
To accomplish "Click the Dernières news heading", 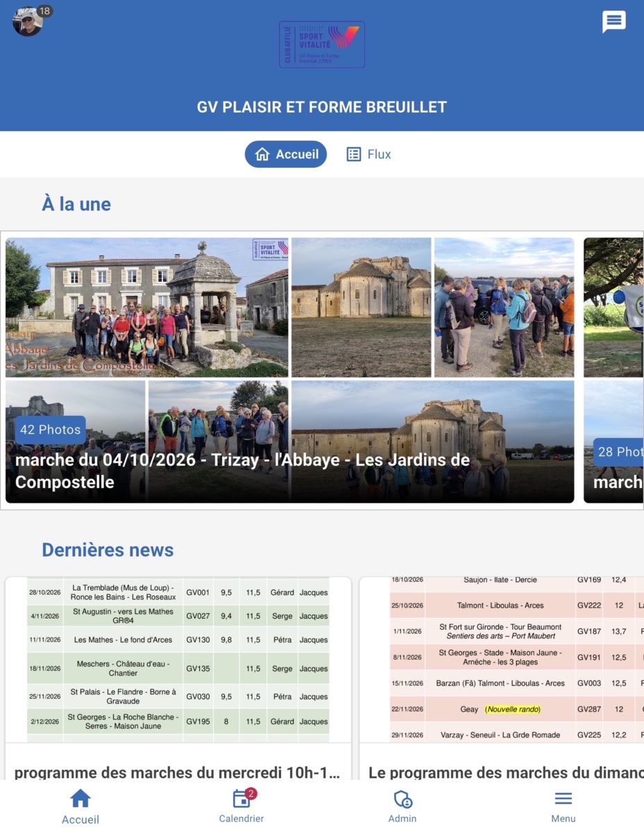I will point(108,550).
